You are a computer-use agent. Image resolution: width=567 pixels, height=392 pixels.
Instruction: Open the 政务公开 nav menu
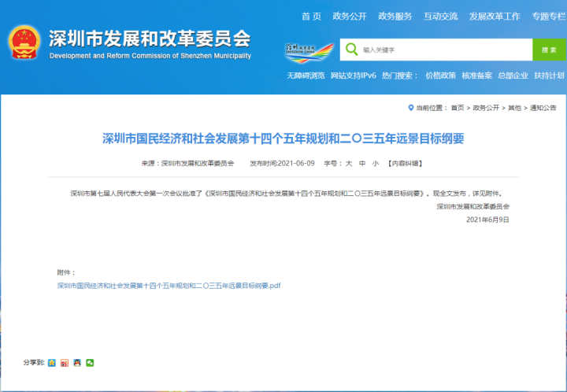pyautogui.click(x=350, y=17)
